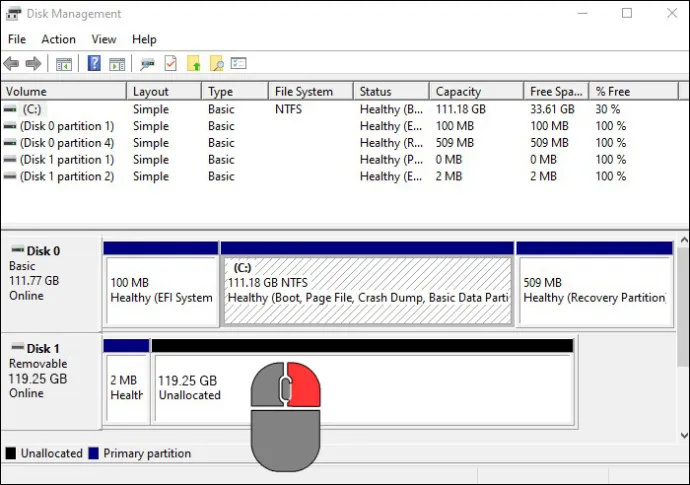Select the 2 MB partition on Disk 1
Image resolution: width=690 pixels, height=485 pixels.
(127, 382)
